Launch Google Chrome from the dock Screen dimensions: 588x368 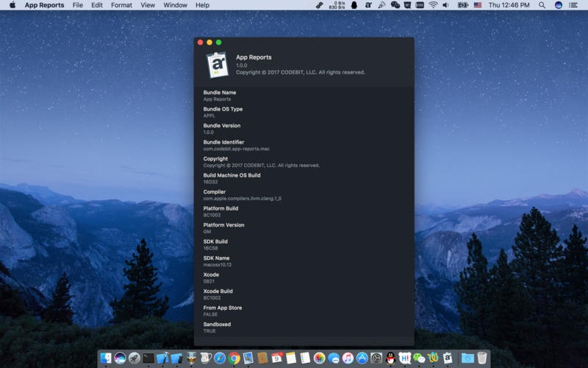point(234,358)
